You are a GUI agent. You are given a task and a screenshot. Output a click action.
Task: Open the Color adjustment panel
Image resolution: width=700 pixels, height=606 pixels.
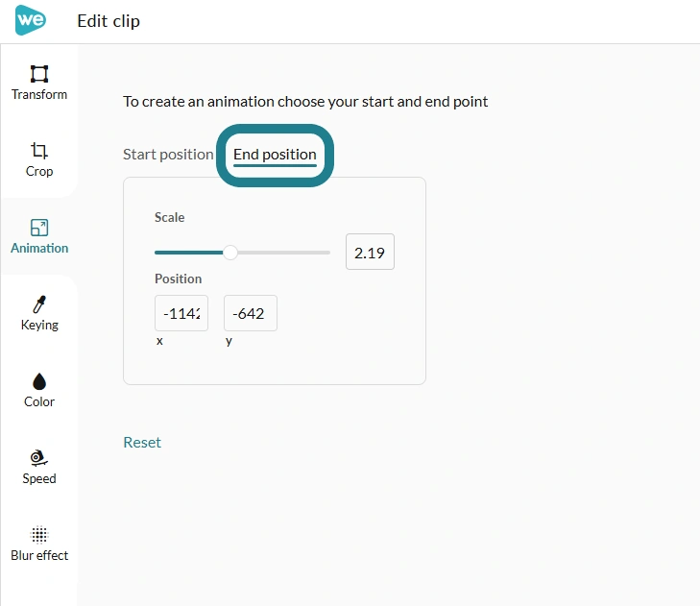coord(39,390)
